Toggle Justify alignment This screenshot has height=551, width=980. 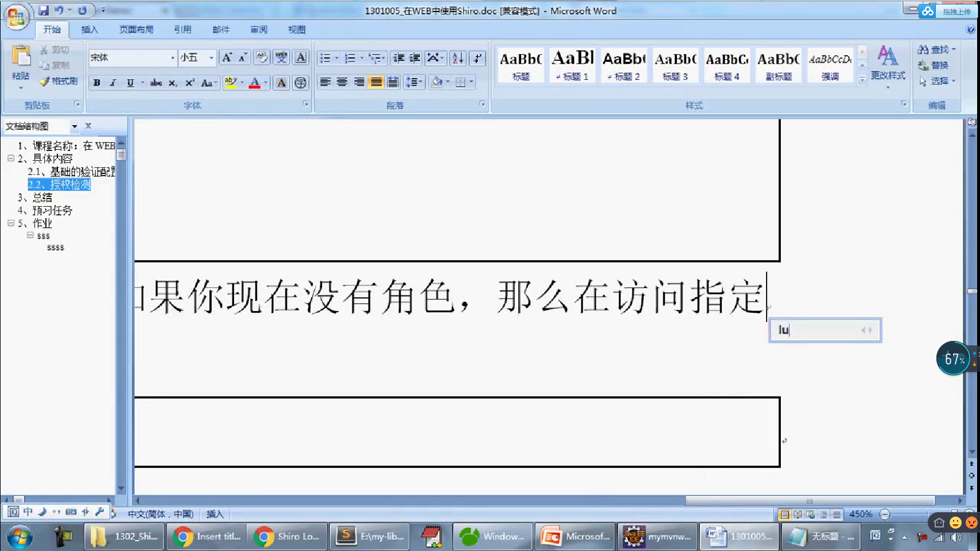(376, 82)
